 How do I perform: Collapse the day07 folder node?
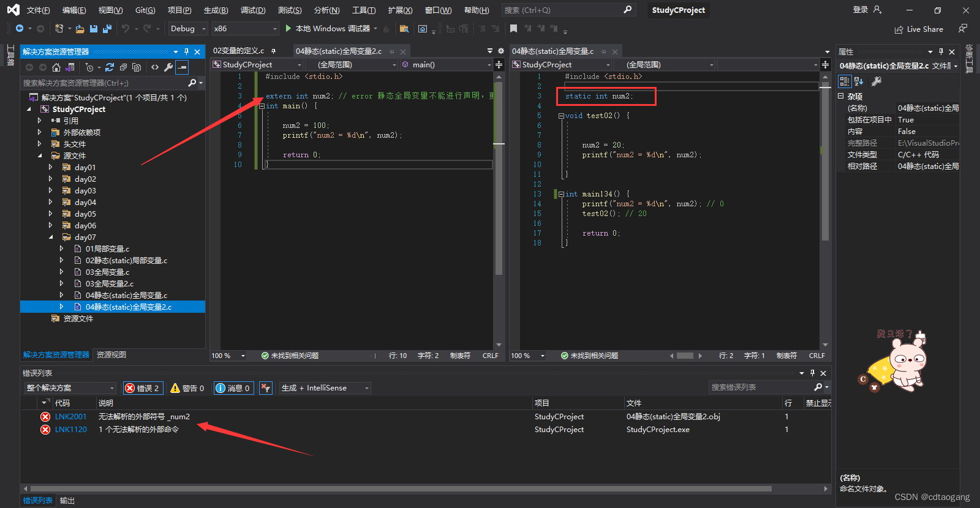coord(50,237)
